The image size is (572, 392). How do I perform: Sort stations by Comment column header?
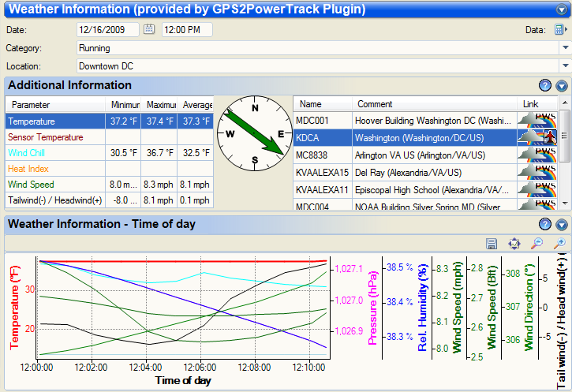[x=435, y=104]
